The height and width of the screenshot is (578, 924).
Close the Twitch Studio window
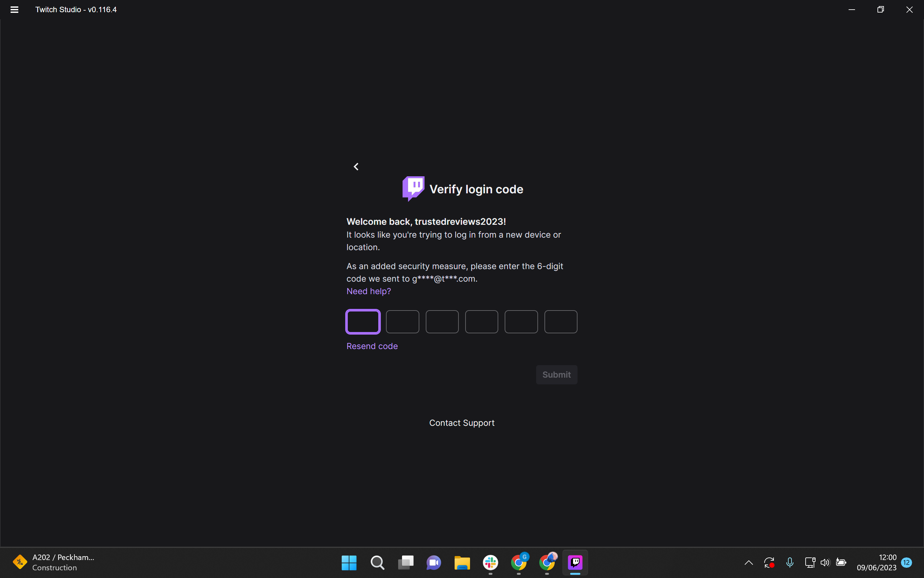click(910, 10)
